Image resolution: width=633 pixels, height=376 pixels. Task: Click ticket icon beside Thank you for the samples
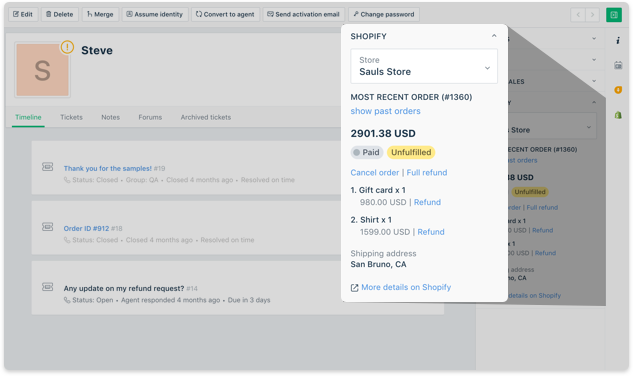(48, 167)
